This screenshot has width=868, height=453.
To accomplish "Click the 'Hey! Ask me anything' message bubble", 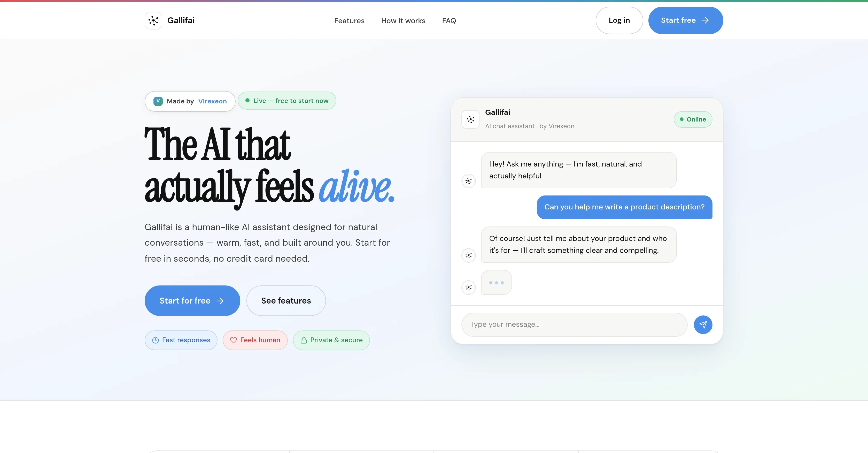I will coord(579,170).
